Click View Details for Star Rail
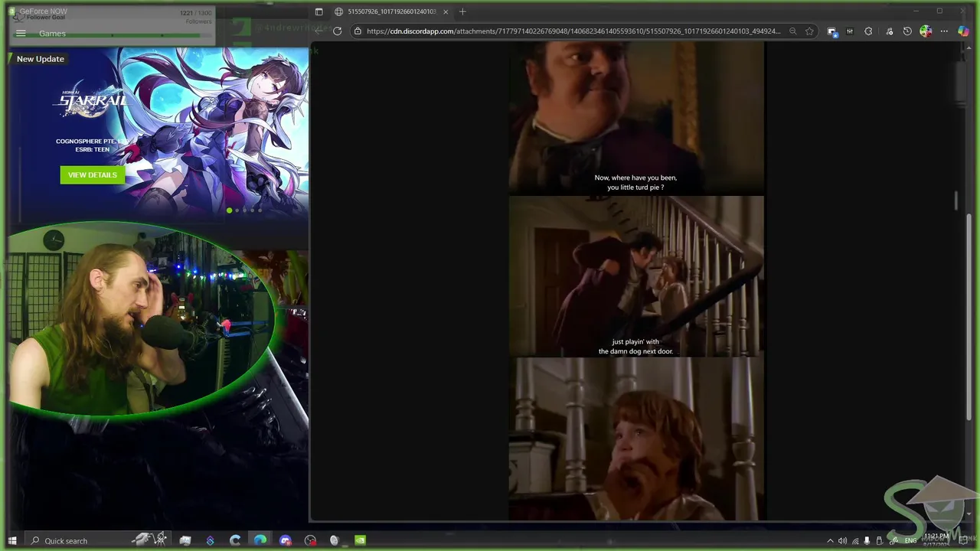The height and width of the screenshot is (551, 980). [93, 175]
